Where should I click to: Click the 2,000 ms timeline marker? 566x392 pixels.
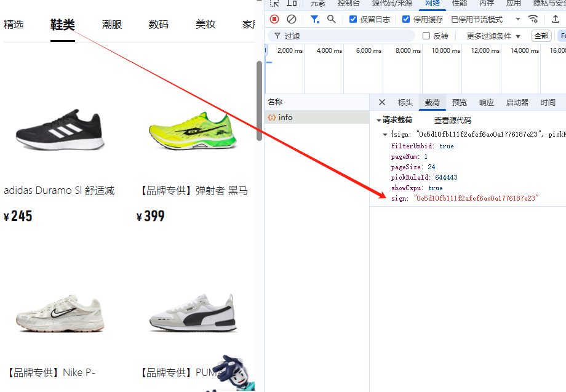pos(290,50)
